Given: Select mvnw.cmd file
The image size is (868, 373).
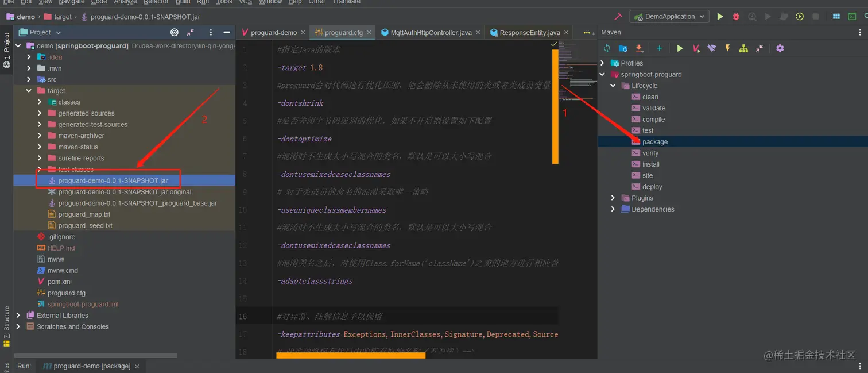Looking at the screenshot, I should [63, 270].
